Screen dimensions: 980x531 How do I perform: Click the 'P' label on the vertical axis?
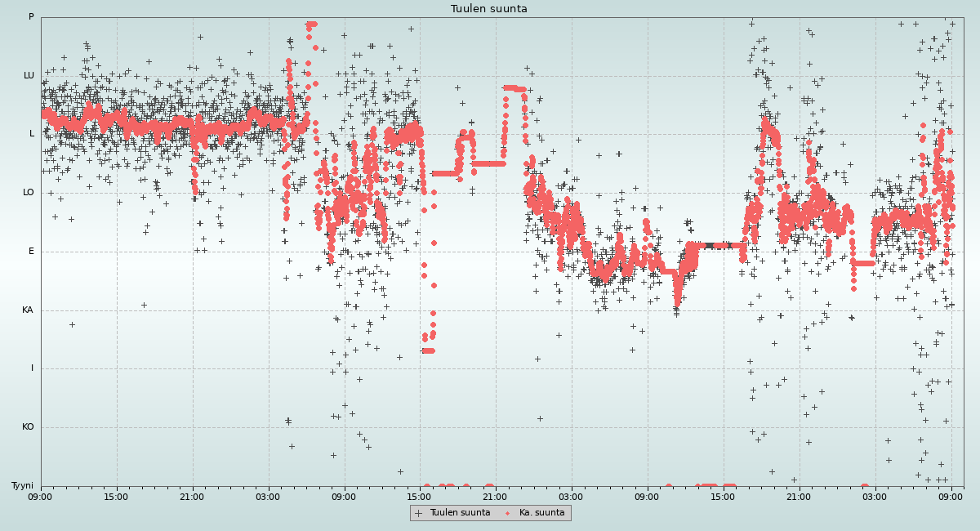pos(31,17)
